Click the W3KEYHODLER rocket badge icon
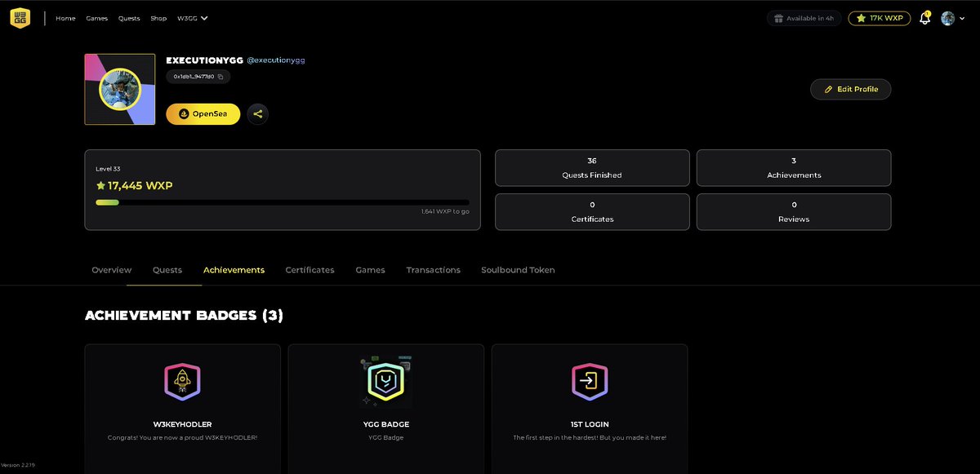 coord(182,381)
